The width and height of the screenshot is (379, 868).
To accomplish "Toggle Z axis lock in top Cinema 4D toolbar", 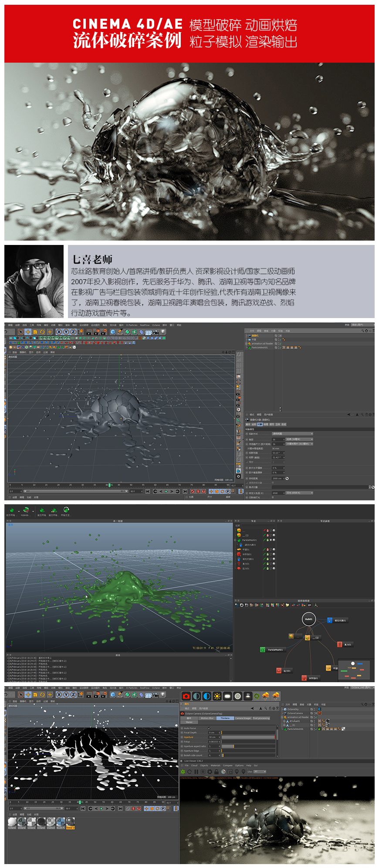I will (73, 332).
